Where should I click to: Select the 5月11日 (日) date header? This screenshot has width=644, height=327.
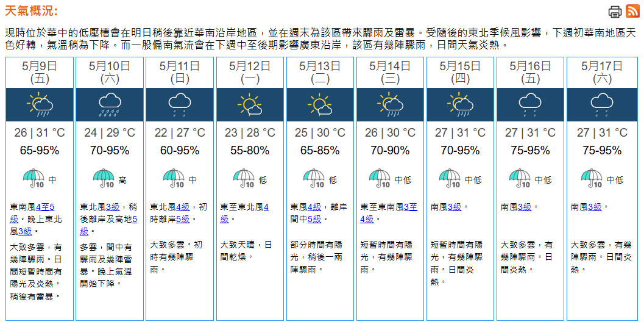[180, 72]
